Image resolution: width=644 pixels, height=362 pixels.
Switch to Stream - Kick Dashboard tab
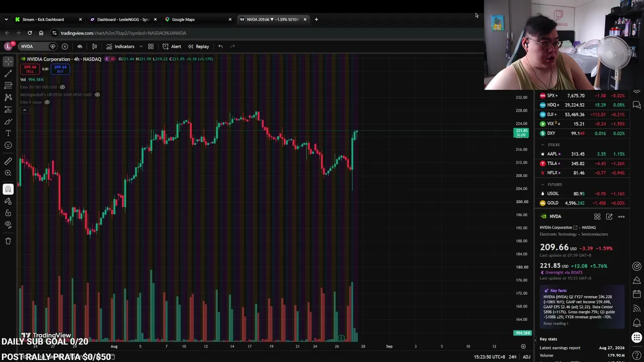(x=48, y=20)
